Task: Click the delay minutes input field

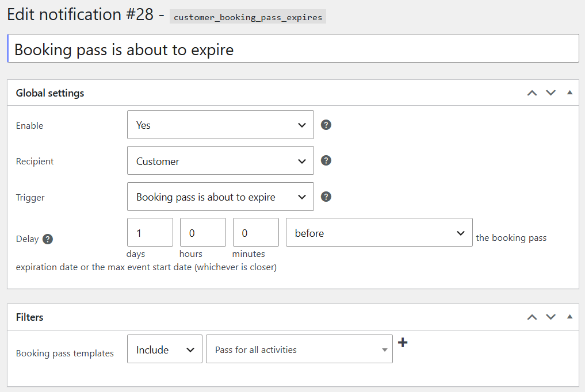Action: (256, 233)
